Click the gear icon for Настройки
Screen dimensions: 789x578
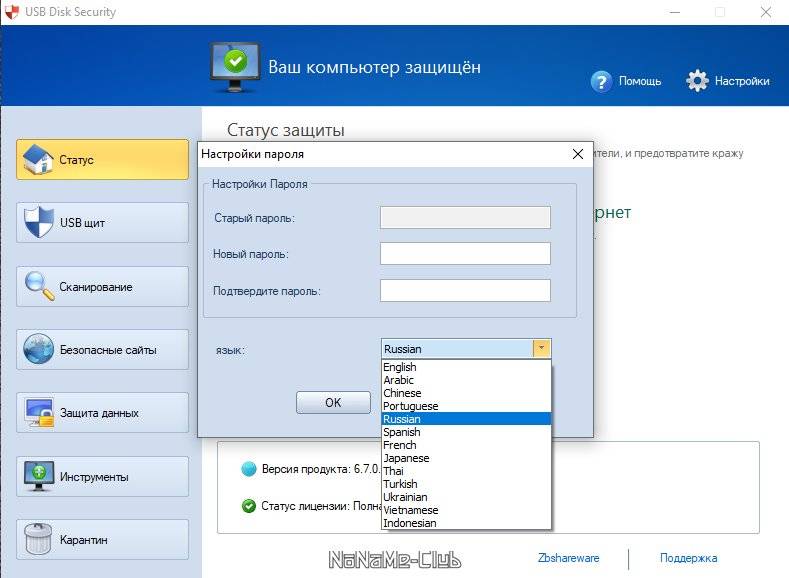[697, 80]
